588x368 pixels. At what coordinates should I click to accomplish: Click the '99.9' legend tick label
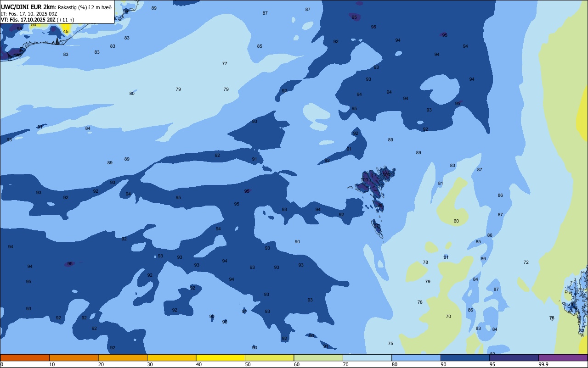tap(543, 364)
